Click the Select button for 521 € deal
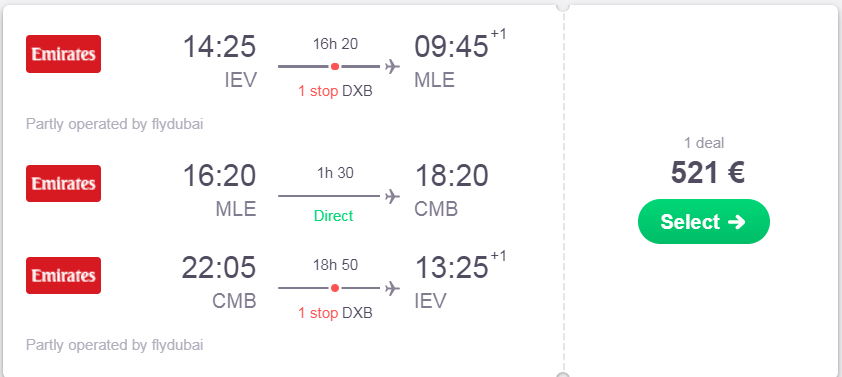 703,221
